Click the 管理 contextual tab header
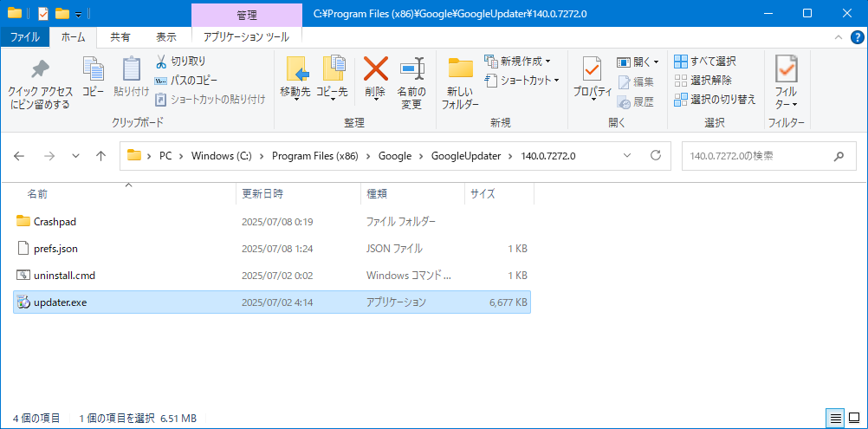 (246, 14)
